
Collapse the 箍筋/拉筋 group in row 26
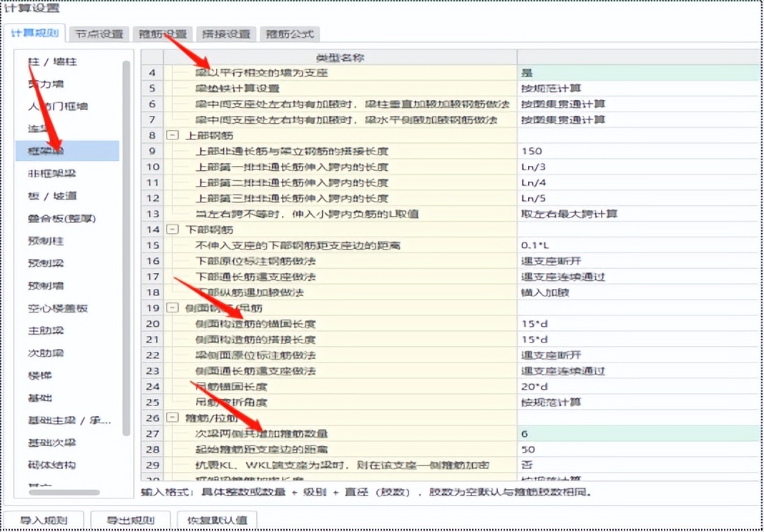tap(172, 418)
